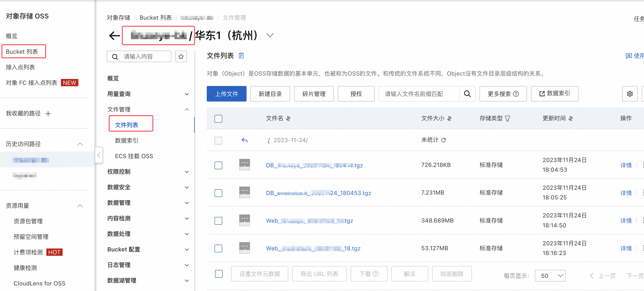Select 数据索引 under 文件管理
Image resolution: width=644 pixels, height=291 pixels.
pyautogui.click(x=126, y=141)
